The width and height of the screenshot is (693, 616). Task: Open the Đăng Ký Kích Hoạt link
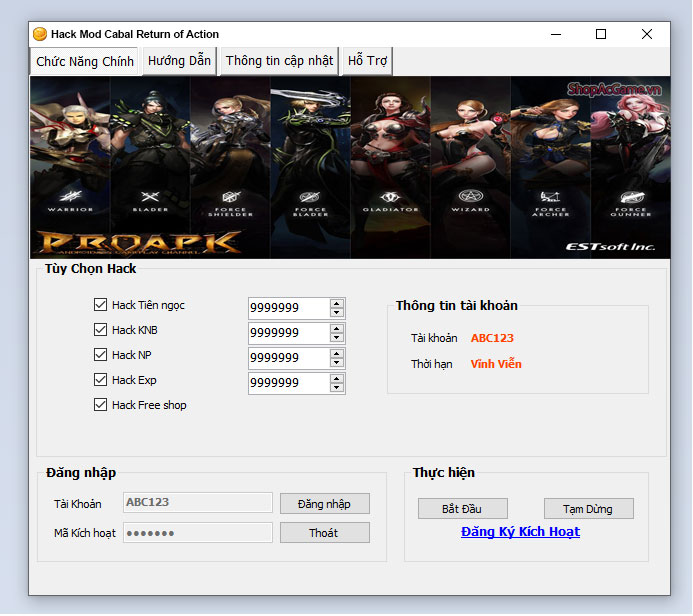coord(520,532)
